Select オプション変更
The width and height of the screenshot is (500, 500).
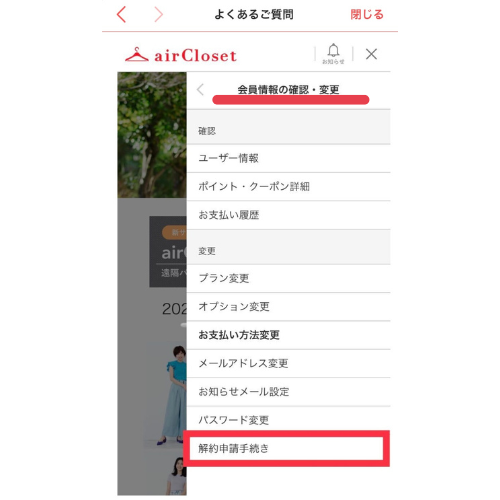pos(288,307)
